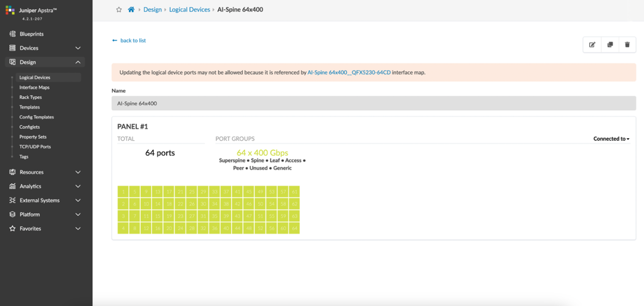644x306 pixels.
Task: Click the Blueprints sidebar icon
Action: point(12,34)
